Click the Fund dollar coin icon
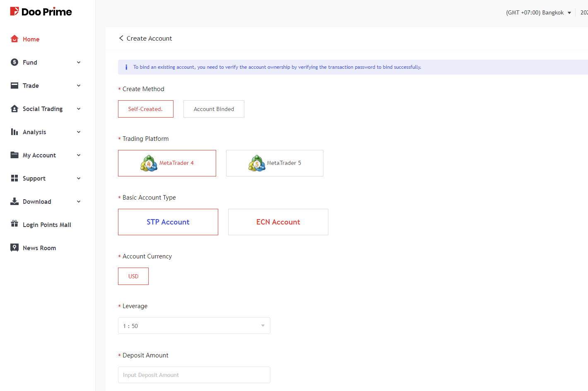588x391 pixels. coord(14,62)
